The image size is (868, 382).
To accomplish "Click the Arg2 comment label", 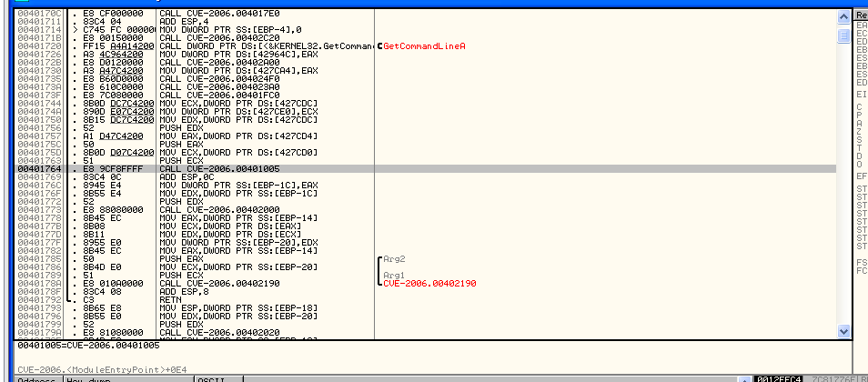I will [394, 259].
